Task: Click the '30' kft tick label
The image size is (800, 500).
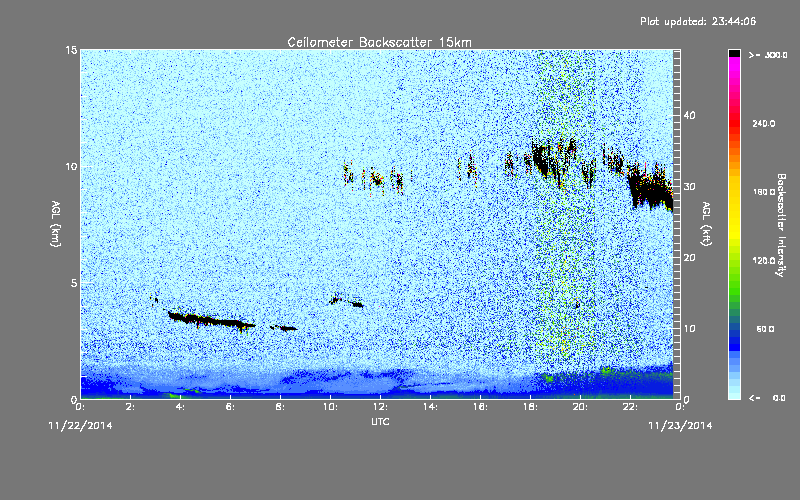Action: (x=689, y=187)
